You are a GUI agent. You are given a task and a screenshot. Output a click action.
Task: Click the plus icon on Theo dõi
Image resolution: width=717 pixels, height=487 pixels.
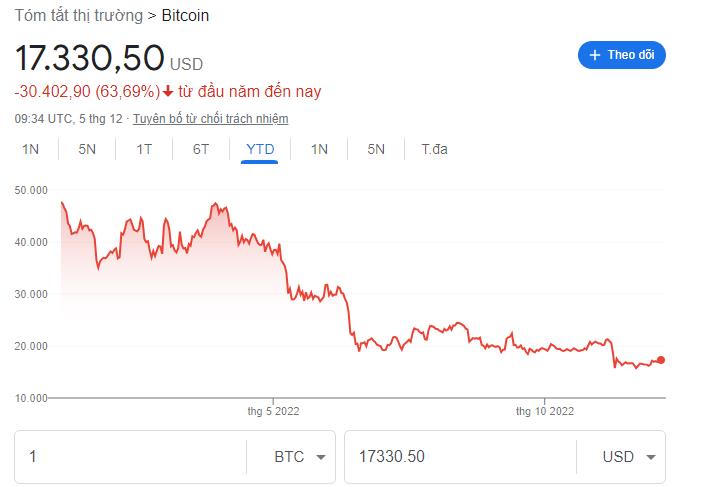click(595, 55)
